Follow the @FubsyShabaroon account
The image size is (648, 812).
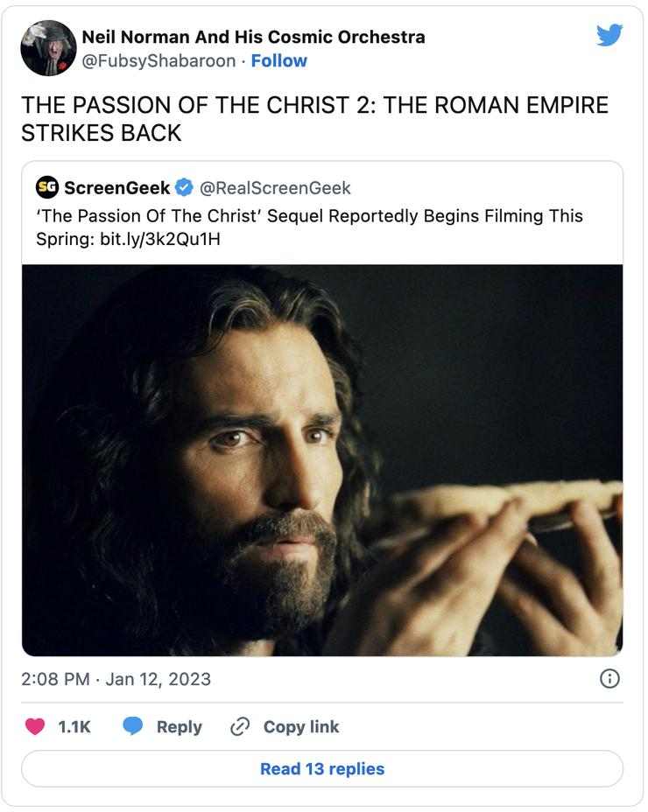278,60
